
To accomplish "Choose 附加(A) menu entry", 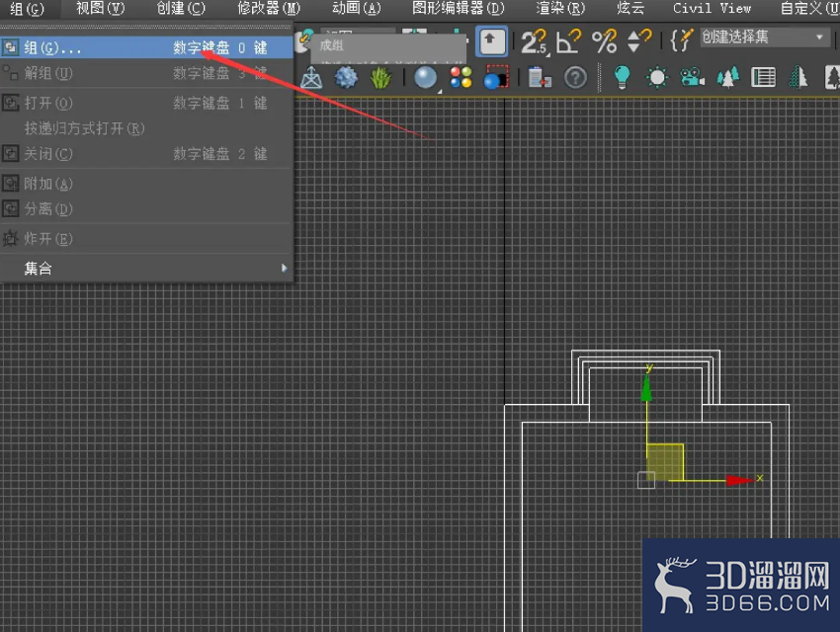I will [x=146, y=184].
